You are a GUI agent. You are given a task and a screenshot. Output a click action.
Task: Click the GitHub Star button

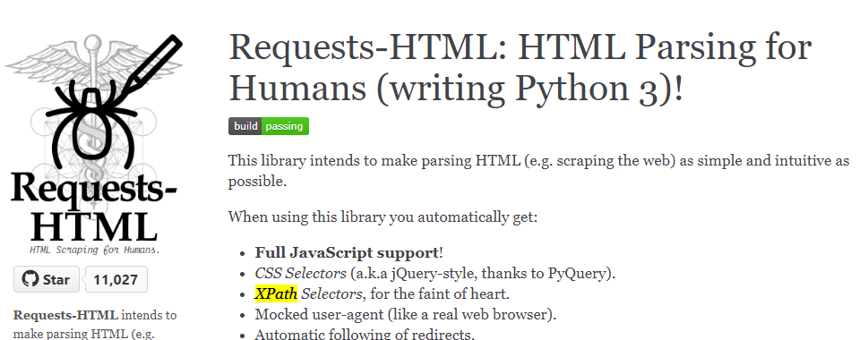pos(47,279)
